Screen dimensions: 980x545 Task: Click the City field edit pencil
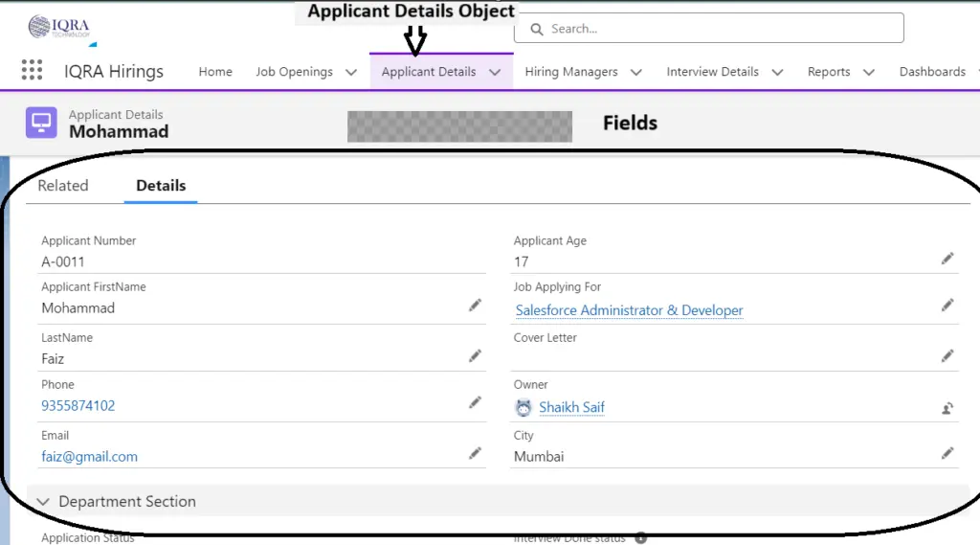[x=947, y=454]
